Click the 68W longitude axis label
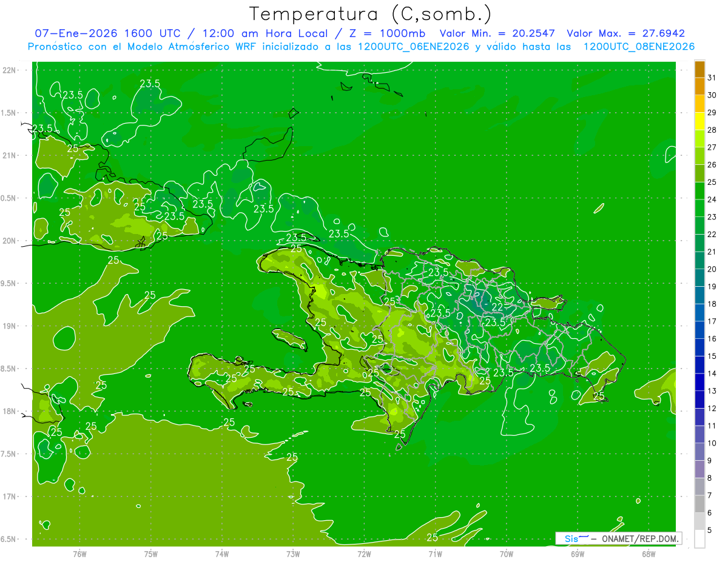 pos(649,554)
